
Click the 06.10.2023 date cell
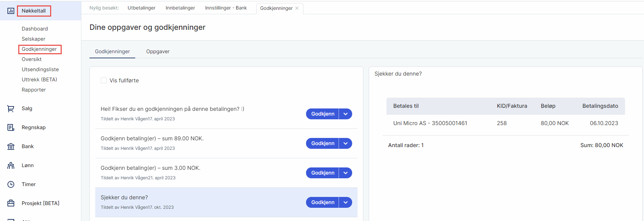click(604, 123)
